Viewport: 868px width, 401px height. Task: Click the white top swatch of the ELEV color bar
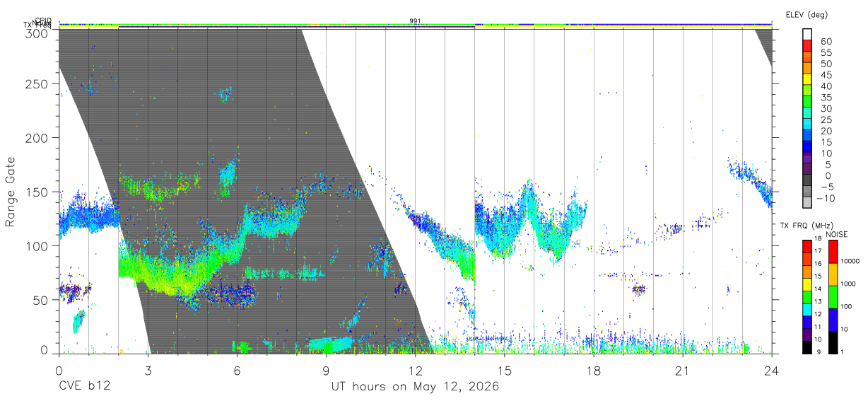pos(807,34)
